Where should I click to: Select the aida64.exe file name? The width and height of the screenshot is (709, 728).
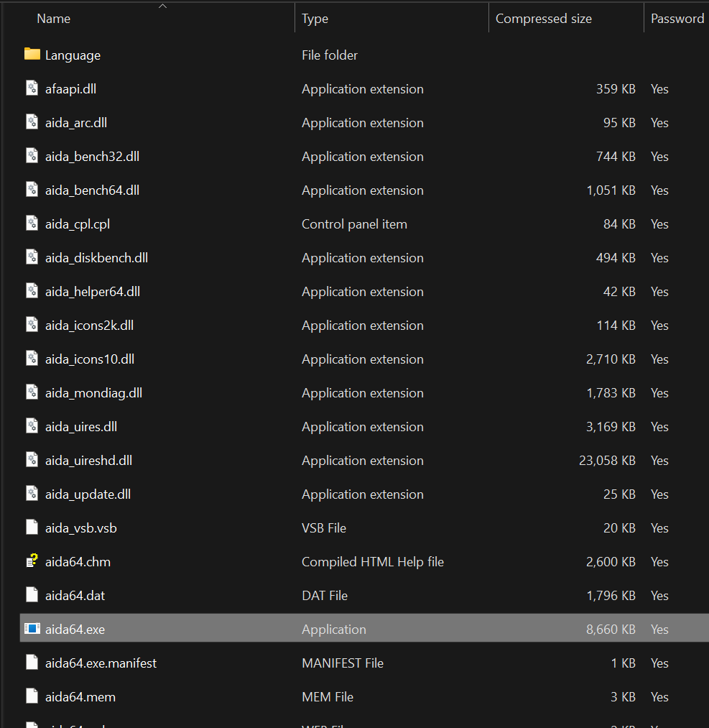pos(75,630)
